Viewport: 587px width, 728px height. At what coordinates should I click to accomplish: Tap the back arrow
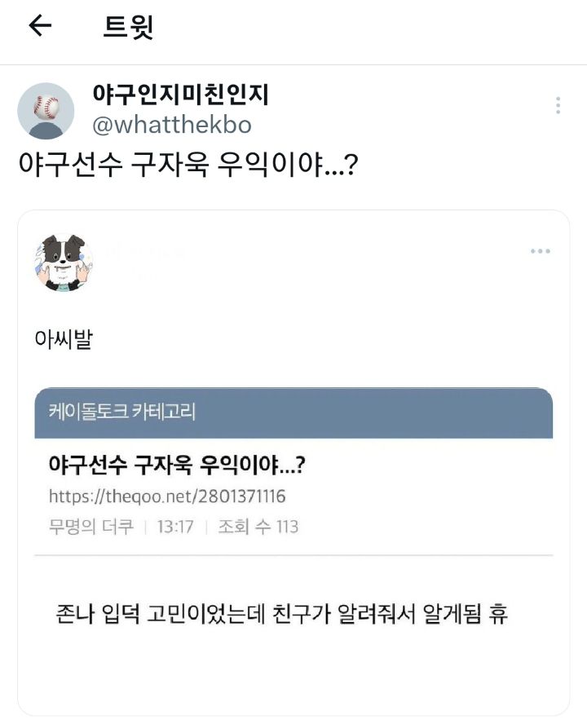pos(40,26)
